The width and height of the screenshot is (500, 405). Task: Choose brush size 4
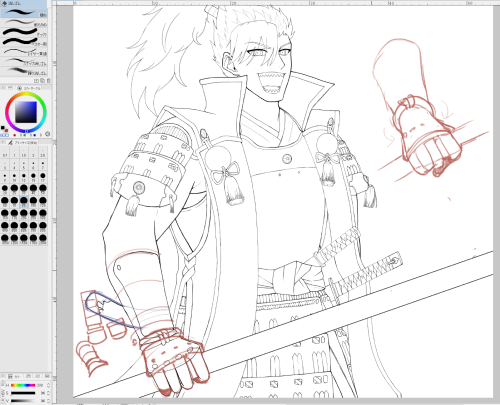pos(14,165)
